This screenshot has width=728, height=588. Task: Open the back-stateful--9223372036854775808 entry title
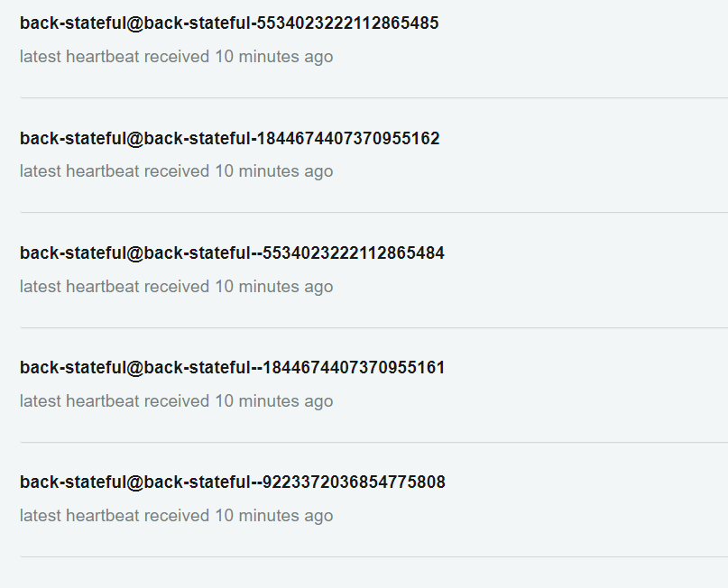point(233,482)
